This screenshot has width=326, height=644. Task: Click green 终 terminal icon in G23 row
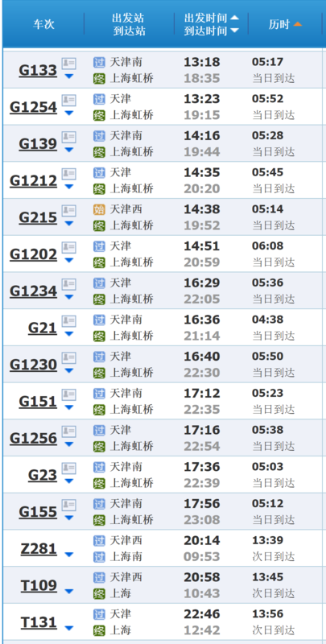99,484
